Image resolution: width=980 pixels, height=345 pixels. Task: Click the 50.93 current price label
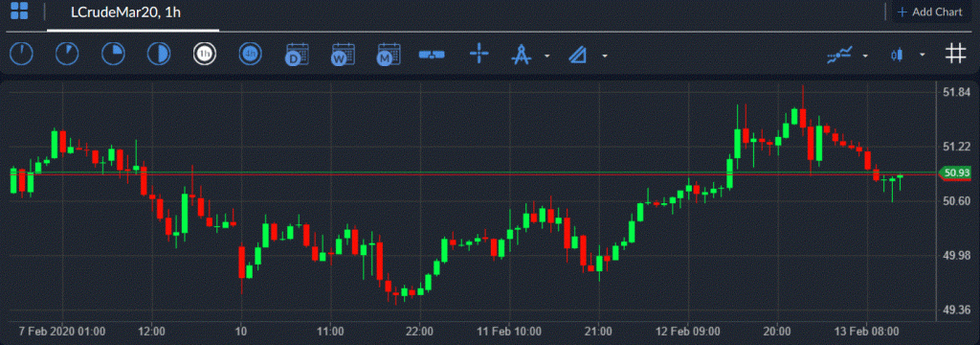(x=956, y=172)
